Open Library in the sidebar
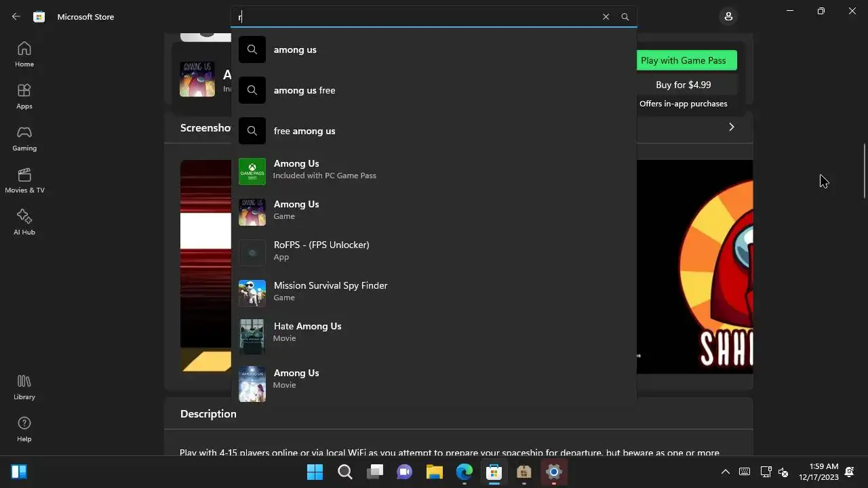 pyautogui.click(x=24, y=387)
